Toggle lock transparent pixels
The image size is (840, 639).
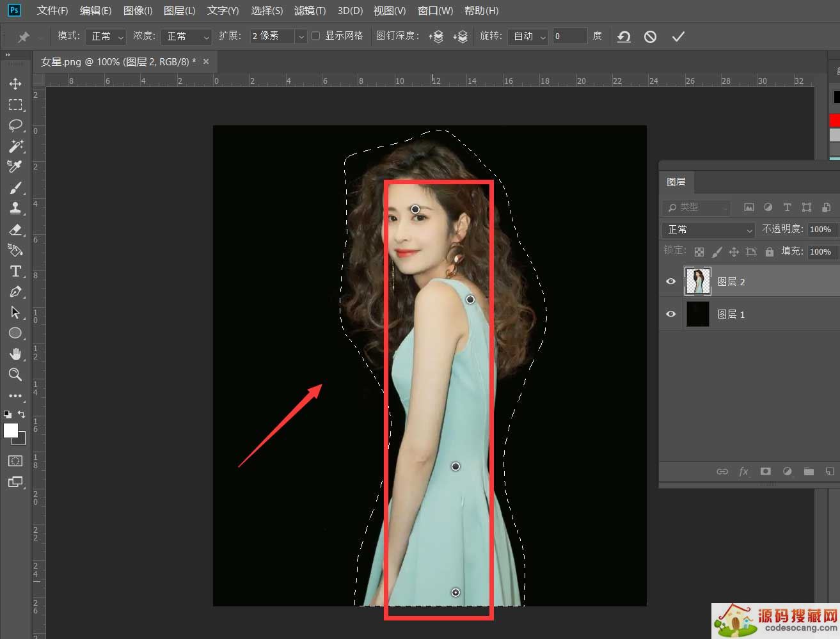[x=699, y=252]
